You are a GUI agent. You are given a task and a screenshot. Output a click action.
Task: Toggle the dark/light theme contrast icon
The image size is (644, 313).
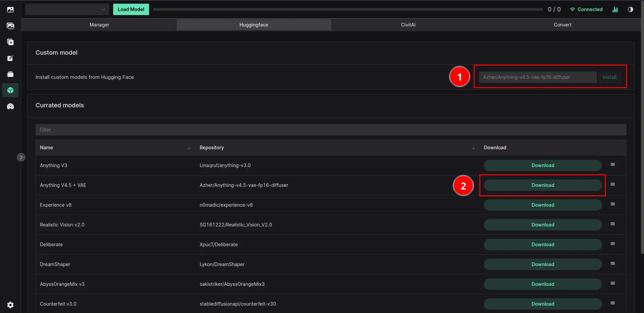coord(631,9)
